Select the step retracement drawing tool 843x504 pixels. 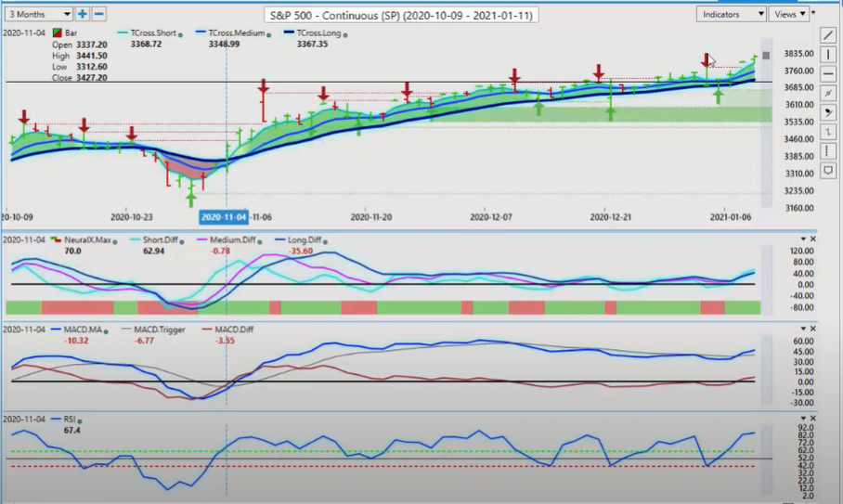point(828,132)
